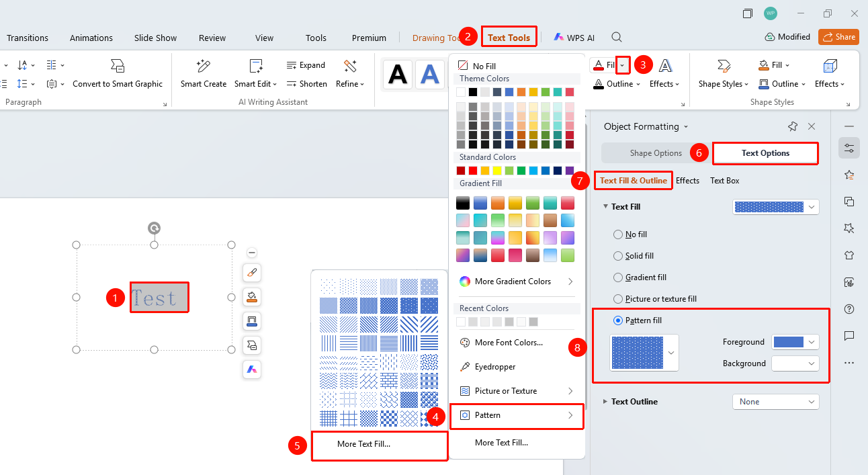Open the Text Box tab in Object Formatting

(x=725, y=181)
